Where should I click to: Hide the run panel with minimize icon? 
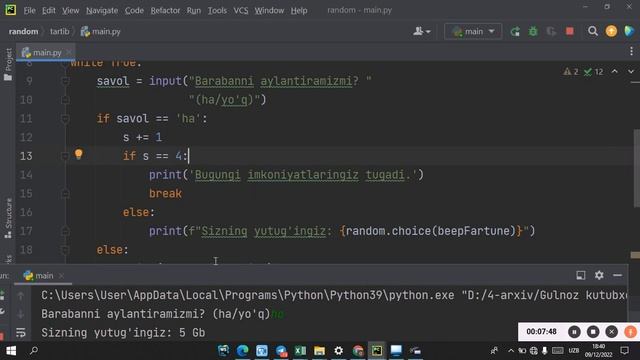point(617,276)
